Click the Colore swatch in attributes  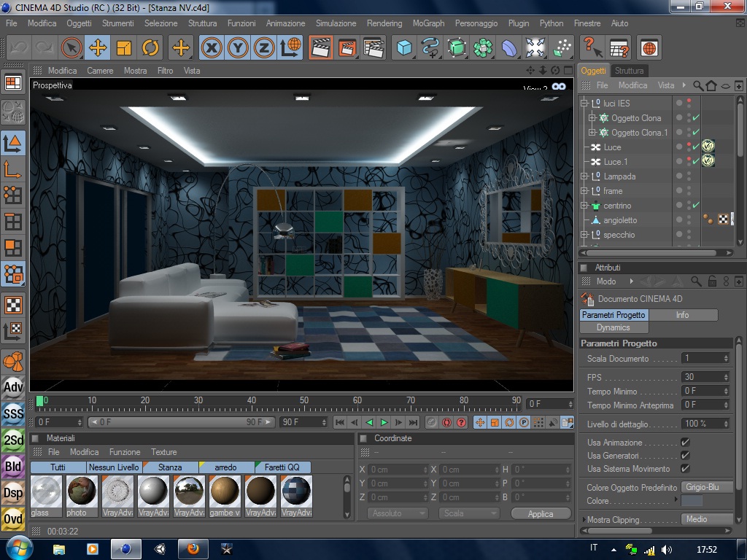pos(692,501)
